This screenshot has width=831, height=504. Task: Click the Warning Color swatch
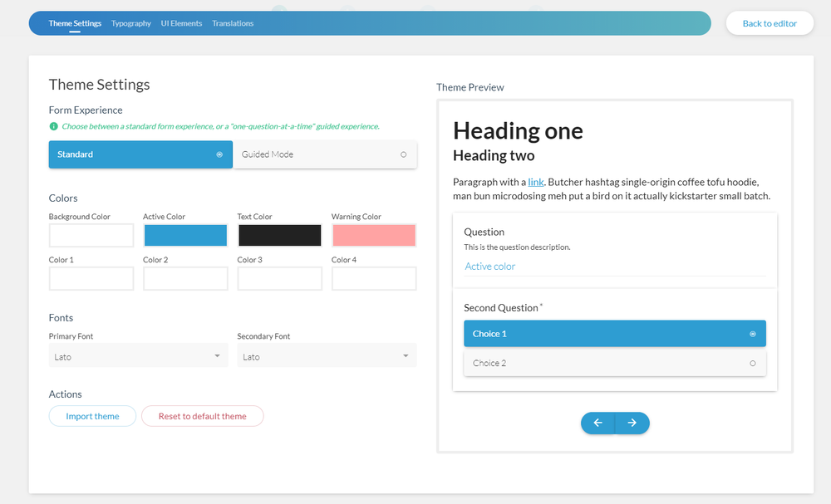(373, 235)
